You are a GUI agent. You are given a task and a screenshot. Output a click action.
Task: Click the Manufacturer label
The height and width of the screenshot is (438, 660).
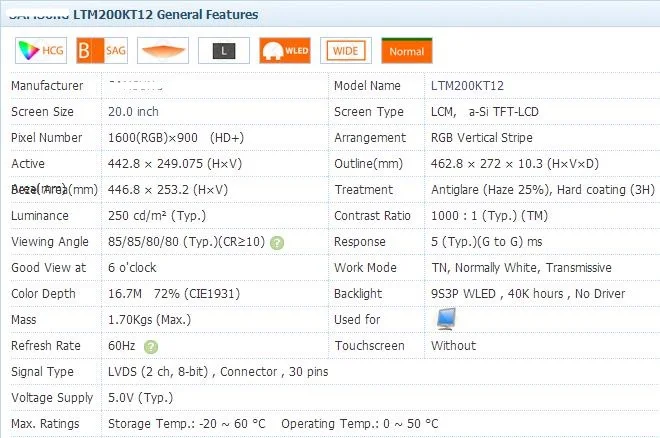(47, 86)
